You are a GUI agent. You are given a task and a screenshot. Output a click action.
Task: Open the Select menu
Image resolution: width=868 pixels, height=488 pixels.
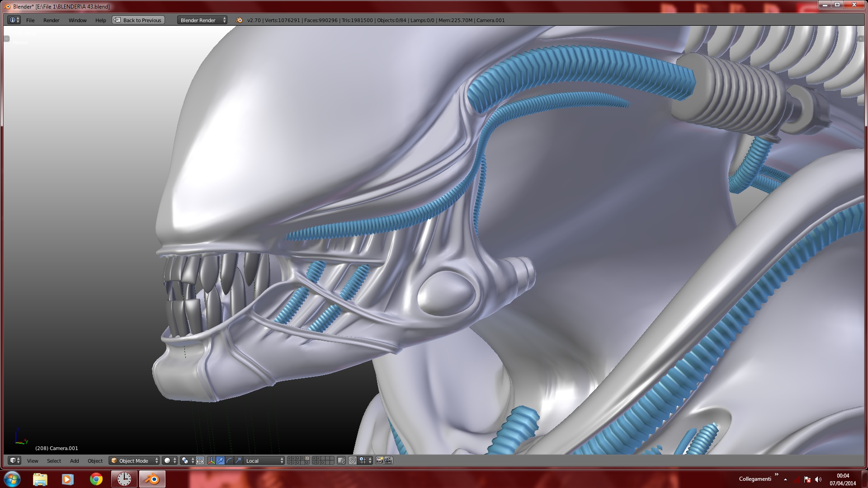54,460
